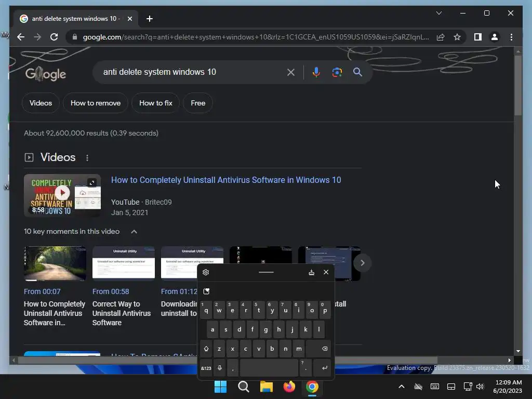Open a new browser tab
The image size is (532, 399).
(x=149, y=19)
